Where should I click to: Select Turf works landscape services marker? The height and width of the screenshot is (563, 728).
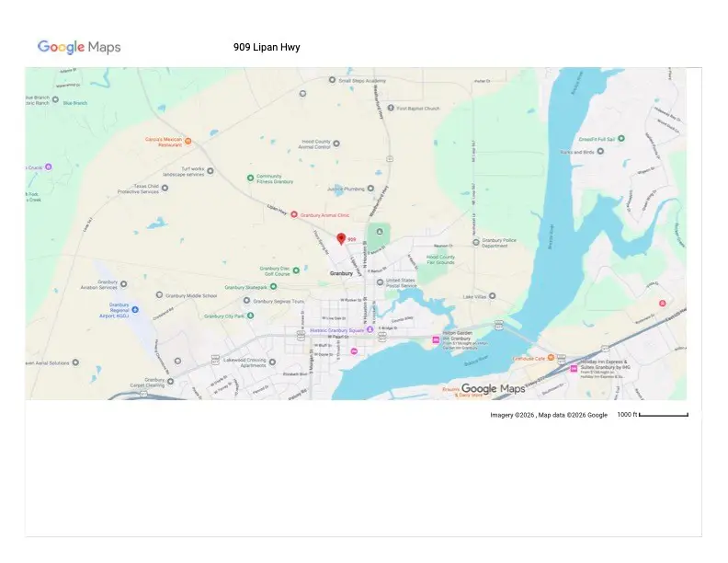click(210, 171)
